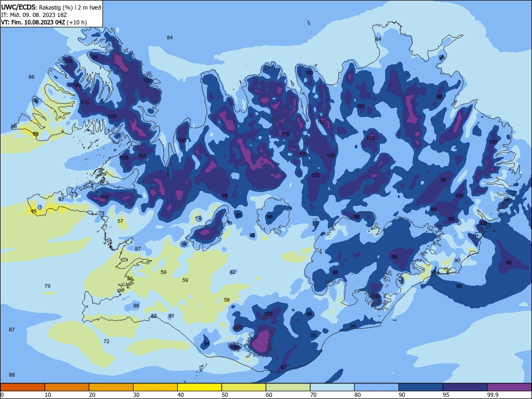Image resolution: width=532 pixels, height=399 pixels.
Task: Click the dark orange 0–10 legend swatch
Action: pyautogui.click(x=22, y=387)
